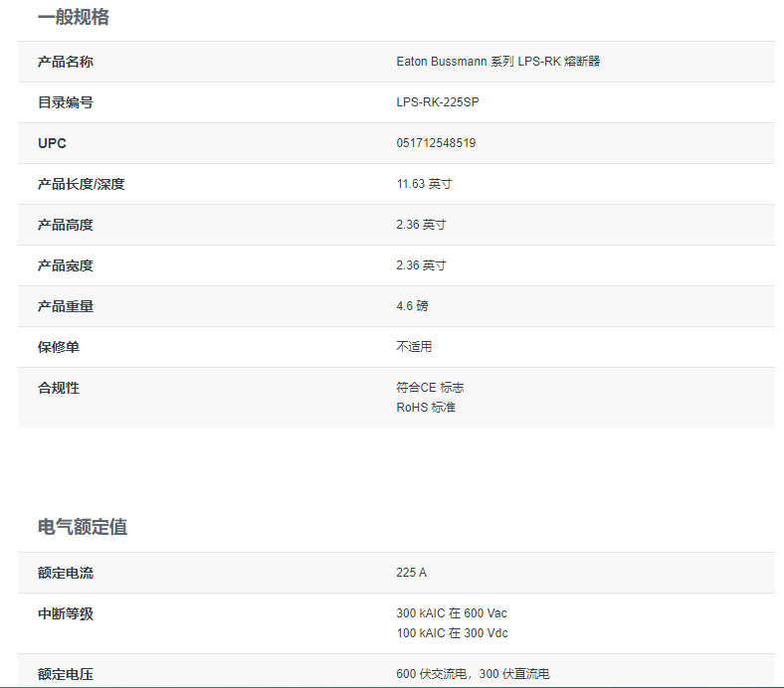The height and width of the screenshot is (688, 784).
Task: Select the 额定电流 label
Action: pyautogui.click(x=66, y=573)
